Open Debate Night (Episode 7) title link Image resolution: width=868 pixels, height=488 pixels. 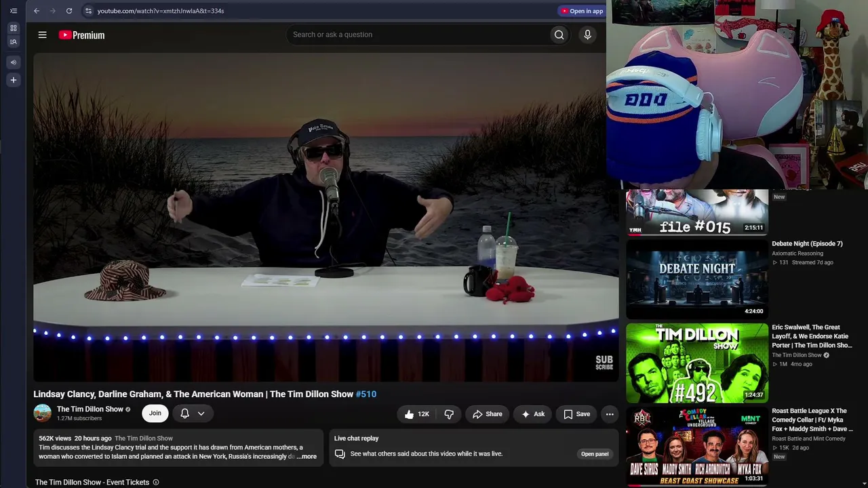(x=807, y=243)
